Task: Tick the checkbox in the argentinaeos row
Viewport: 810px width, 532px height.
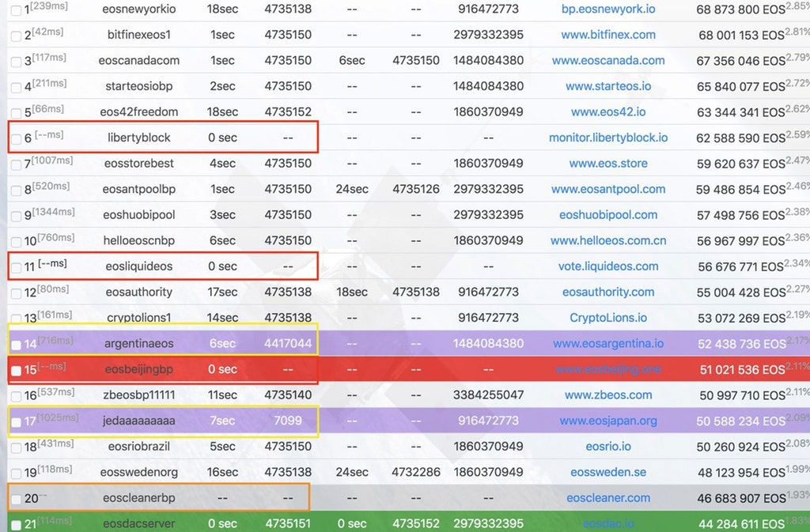Action: 16,345
